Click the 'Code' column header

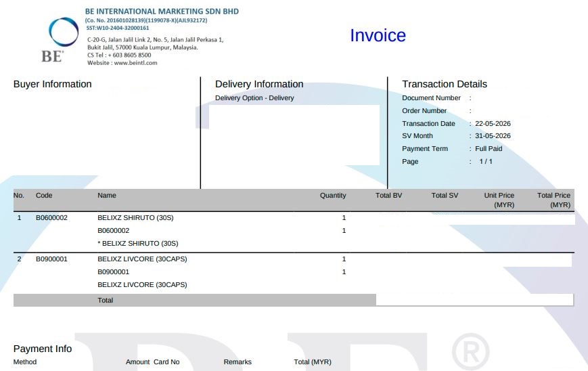(44, 196)
